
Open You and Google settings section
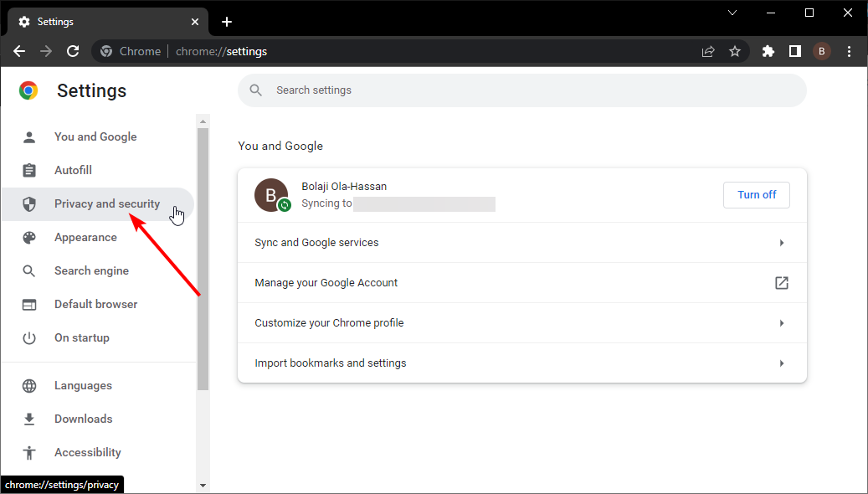[x=98, y=136]
